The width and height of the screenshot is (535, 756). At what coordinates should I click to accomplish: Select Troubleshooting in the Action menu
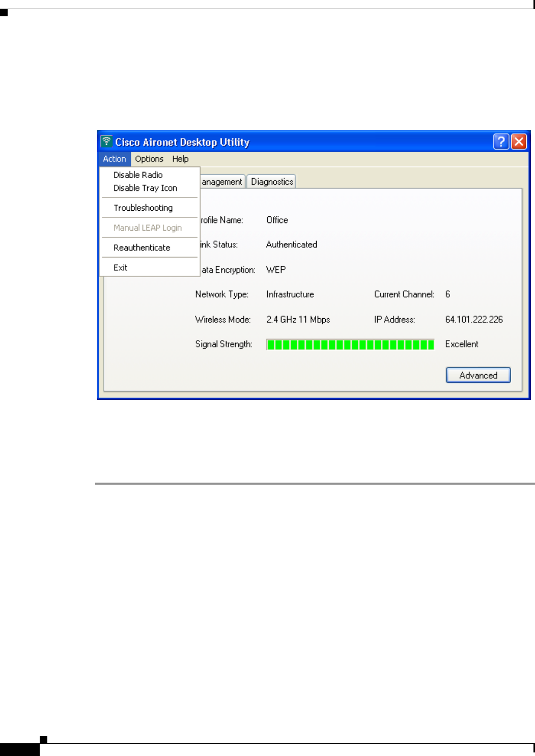(149, 208)
